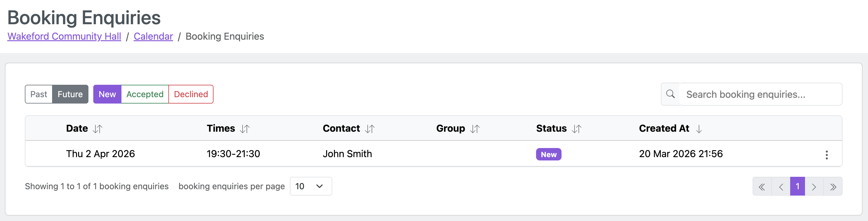Toggle the New status filter
The width and height of the screenshot is (868, 221).
pos(107,94)
